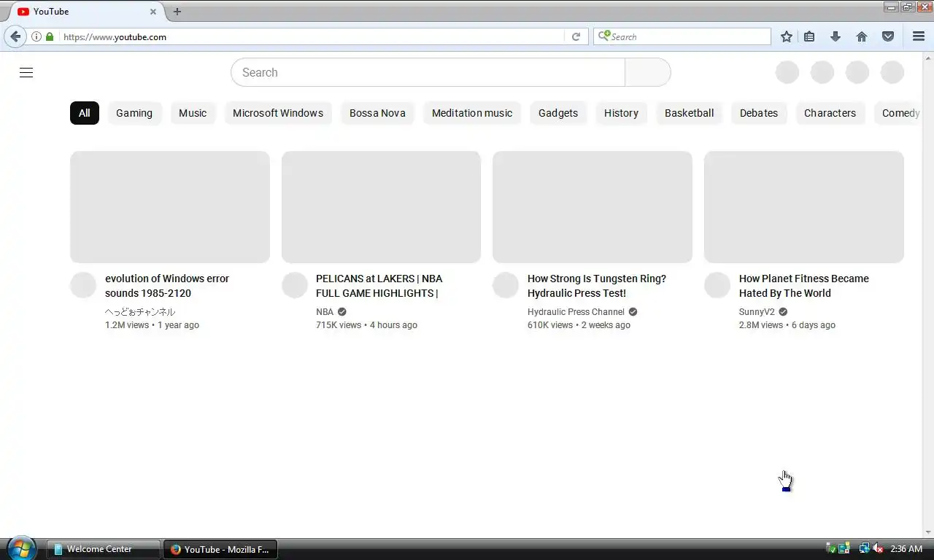Select the Music filter chip
This screenshot has height=560, width=934.
(x=193, y=113)
